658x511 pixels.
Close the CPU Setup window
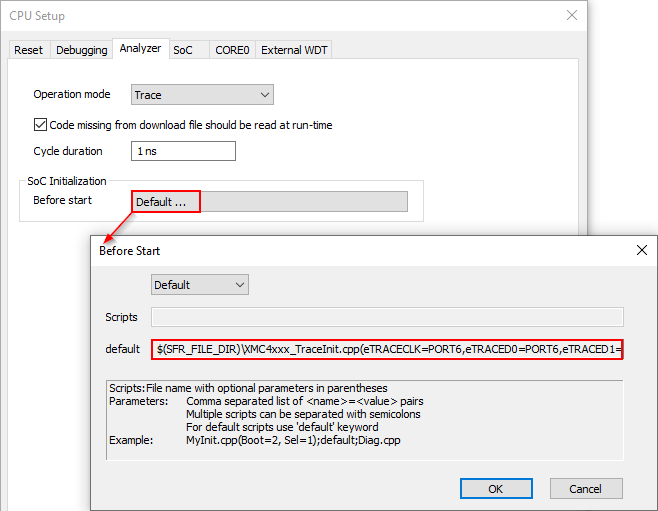pos(571,15)
